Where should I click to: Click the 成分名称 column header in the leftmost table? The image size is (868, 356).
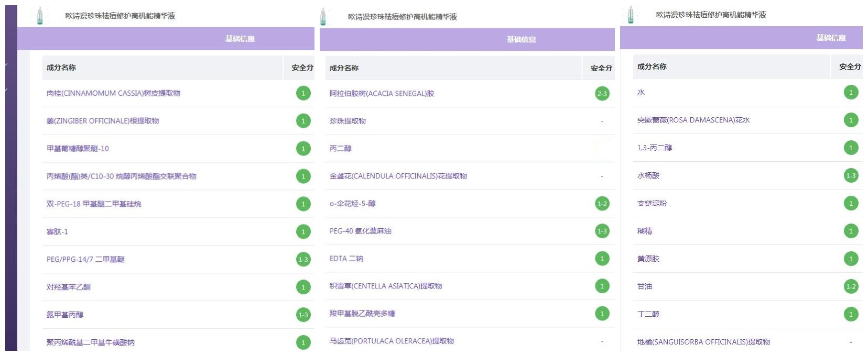coord(61,68)
